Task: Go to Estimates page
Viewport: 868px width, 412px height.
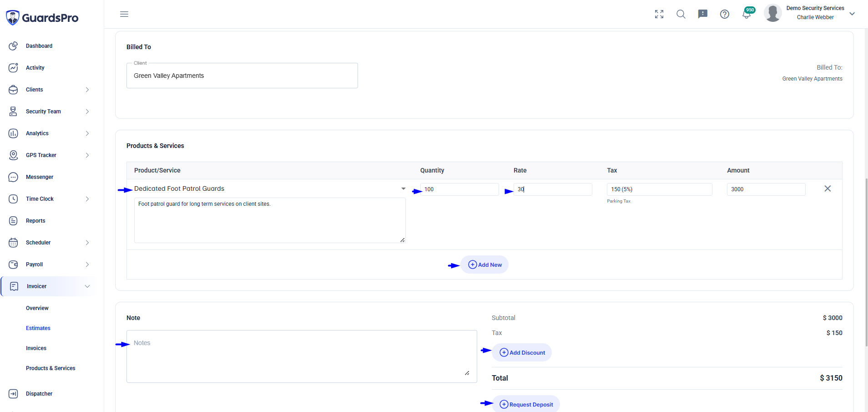Action: [38, 328]
